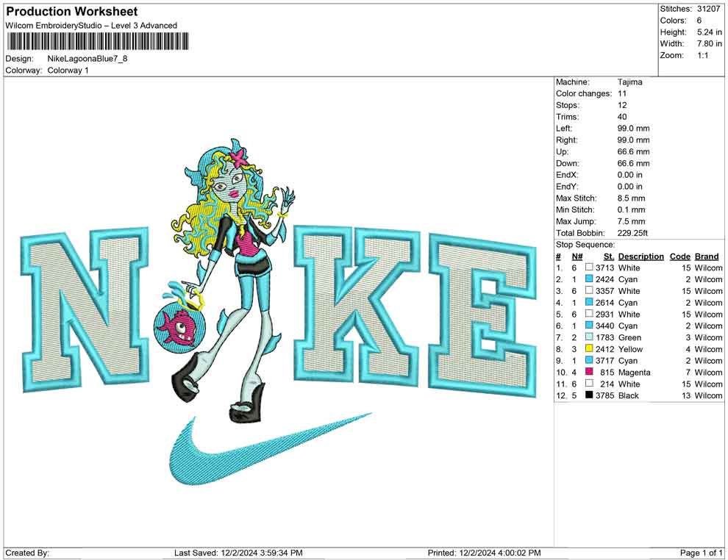Screen dimensions: 728x560
Task: Click the 'Description' column header
Action: pyautogui.click(x=640, y=256)
